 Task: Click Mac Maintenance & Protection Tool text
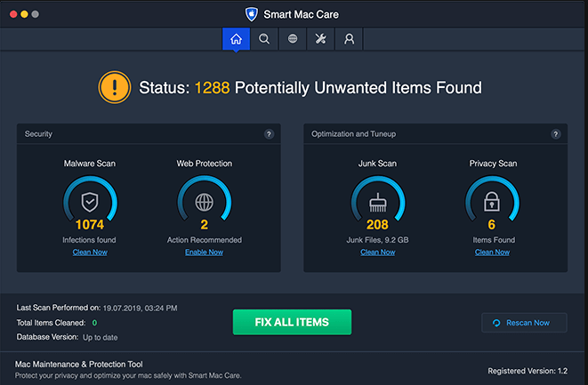79,364
